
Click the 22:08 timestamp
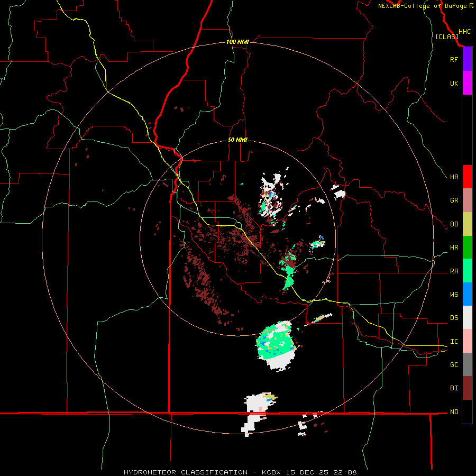(x=346, y=472)
